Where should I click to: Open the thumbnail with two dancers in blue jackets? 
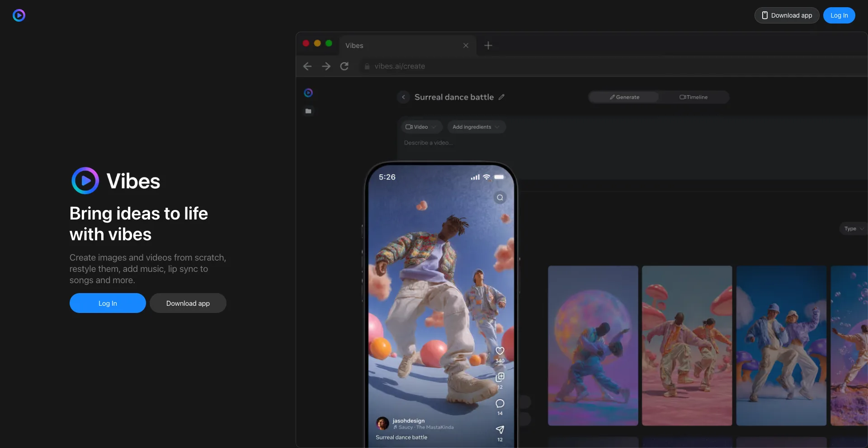pos(781,345)
